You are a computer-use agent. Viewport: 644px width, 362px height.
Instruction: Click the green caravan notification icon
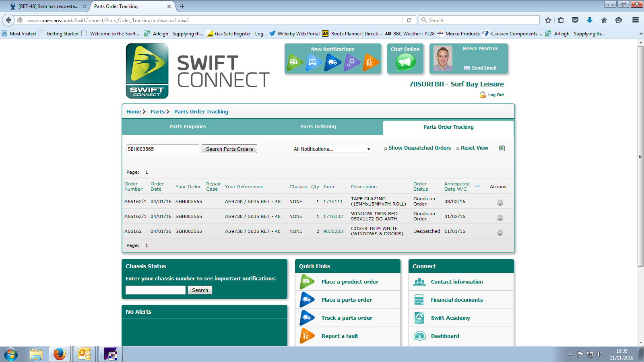tap(295, 62)
